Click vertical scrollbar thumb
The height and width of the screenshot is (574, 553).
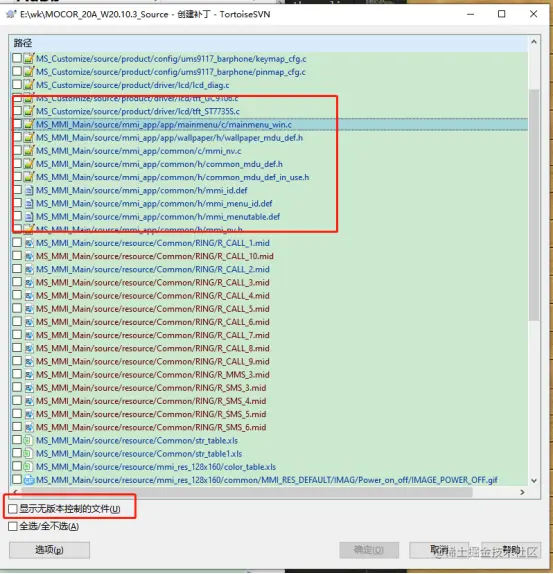click(x=534, y=205)
